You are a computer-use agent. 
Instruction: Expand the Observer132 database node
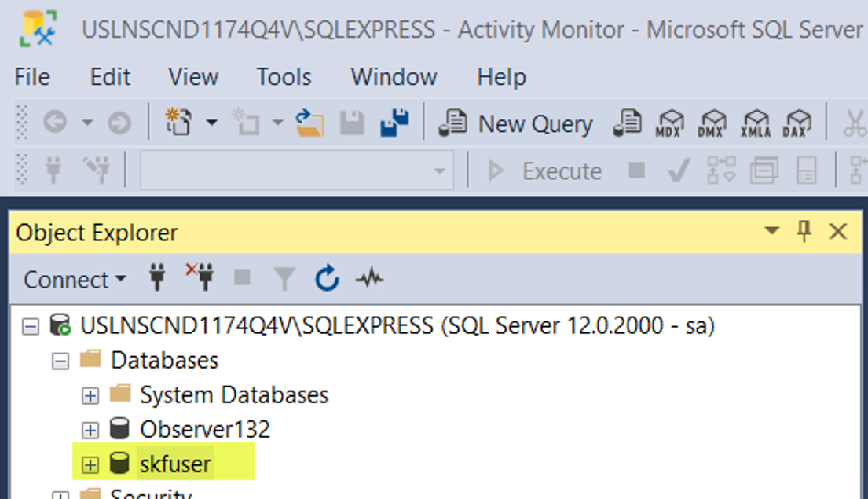click(90, 430)
